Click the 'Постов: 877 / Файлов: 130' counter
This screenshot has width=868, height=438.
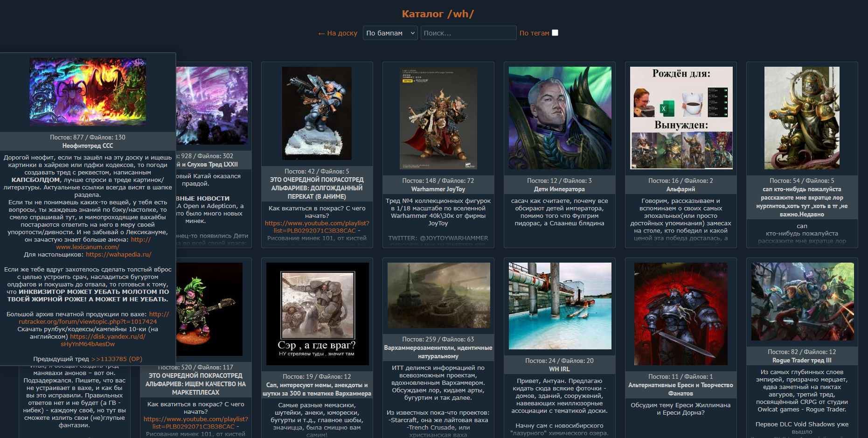tap(88, 138)
